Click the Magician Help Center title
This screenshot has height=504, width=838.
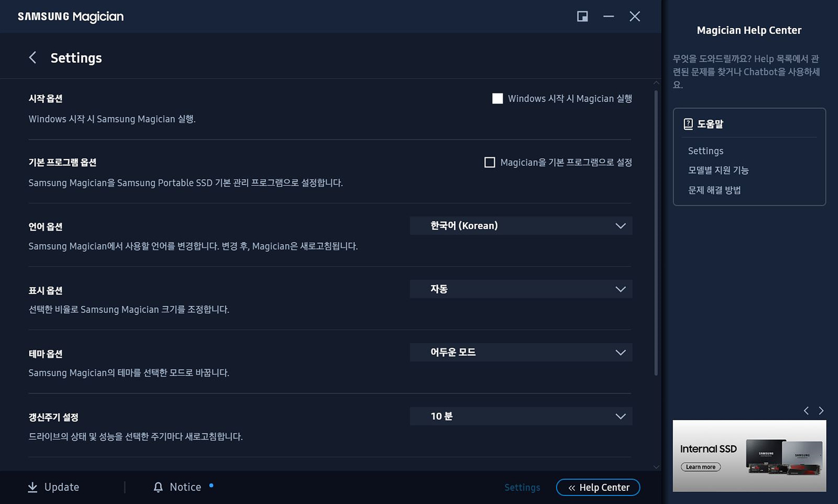(x=749, y=30)
